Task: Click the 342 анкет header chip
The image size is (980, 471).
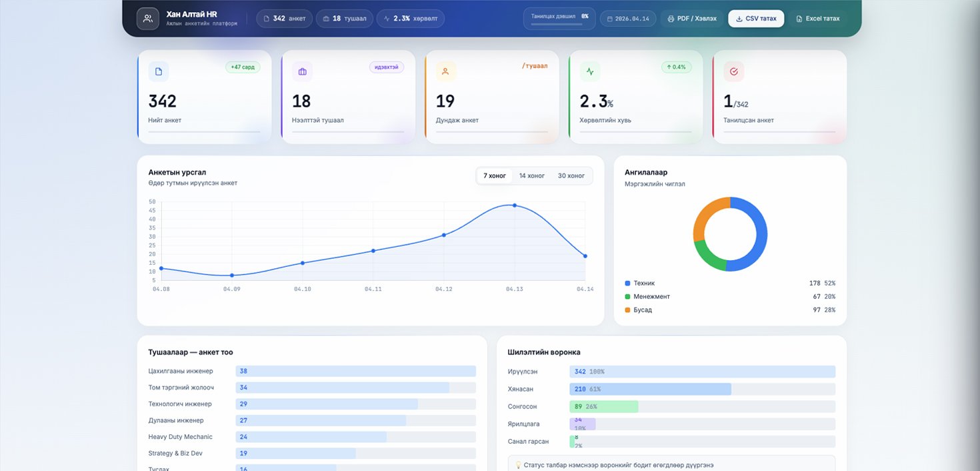Action: click(285, 19)
